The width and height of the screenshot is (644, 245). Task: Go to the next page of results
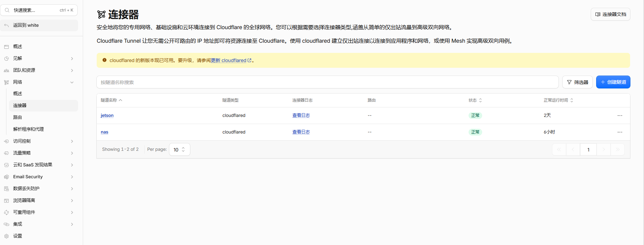604,149
